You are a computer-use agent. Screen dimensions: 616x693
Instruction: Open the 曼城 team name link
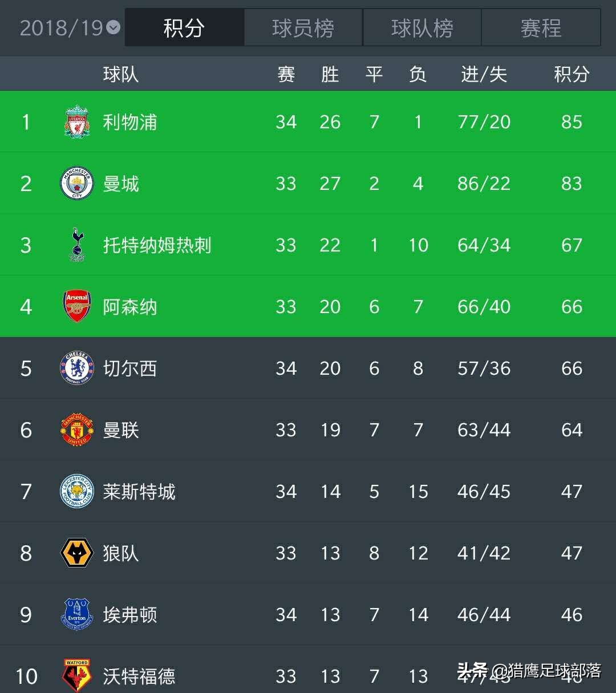click(x=121, y=184)
